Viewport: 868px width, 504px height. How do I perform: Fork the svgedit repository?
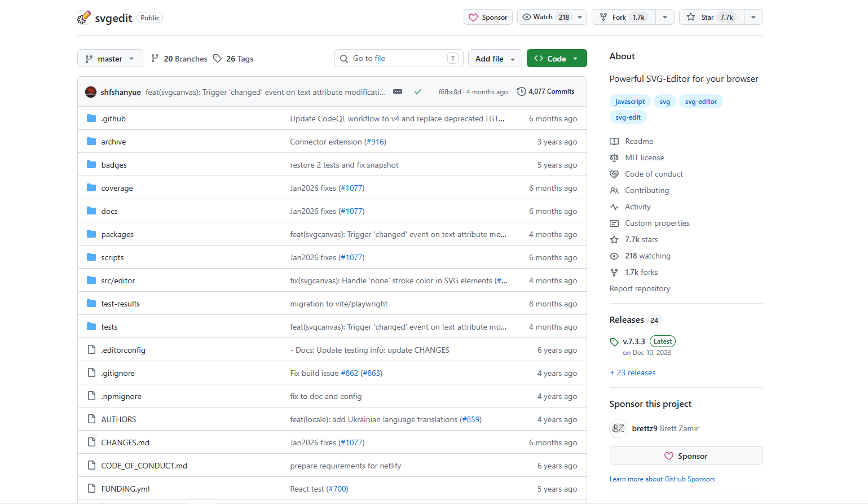(x=624, y=17)
